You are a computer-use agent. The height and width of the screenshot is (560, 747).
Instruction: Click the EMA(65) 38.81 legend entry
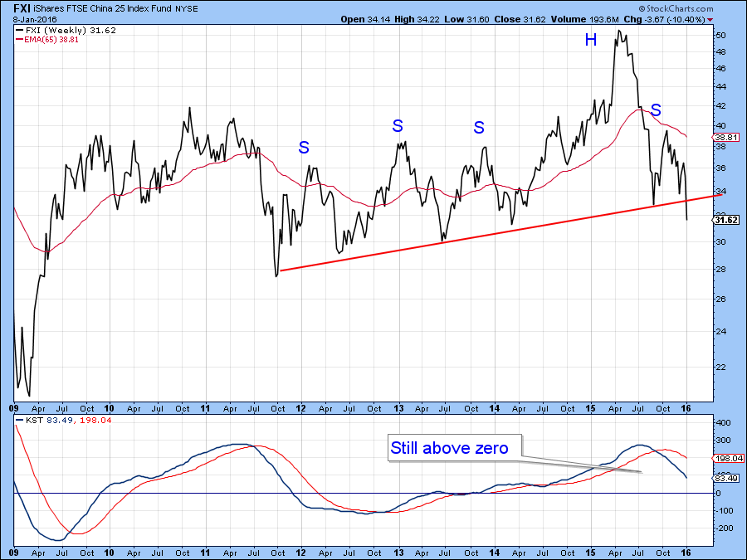47,40
